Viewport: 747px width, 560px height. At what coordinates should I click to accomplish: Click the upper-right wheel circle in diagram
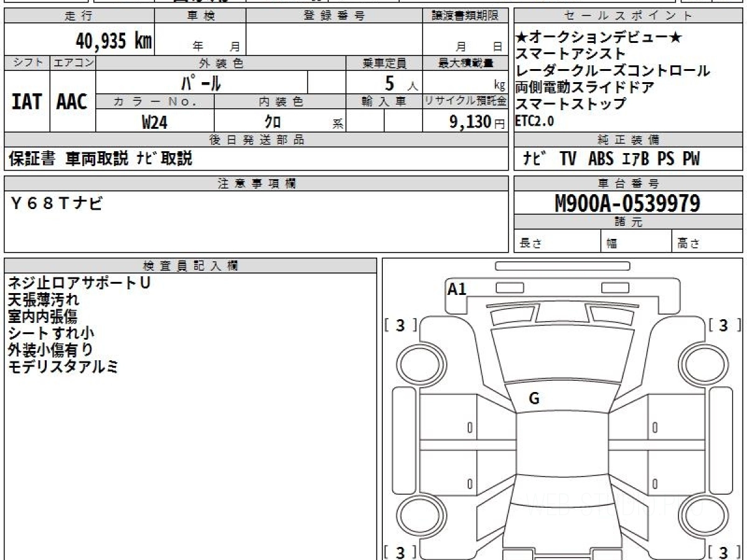pyautogui.click(x=702, y=364)
